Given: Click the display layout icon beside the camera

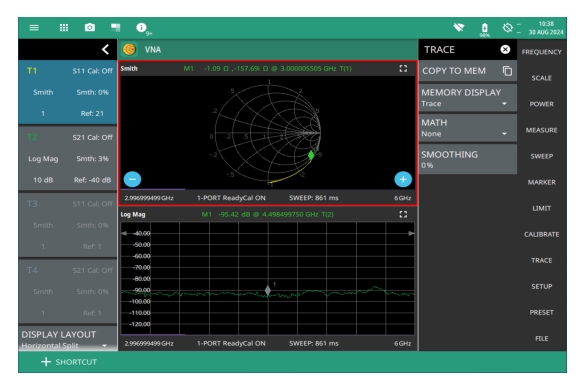Looking at the screenshot, I should (x=116, y=28).
